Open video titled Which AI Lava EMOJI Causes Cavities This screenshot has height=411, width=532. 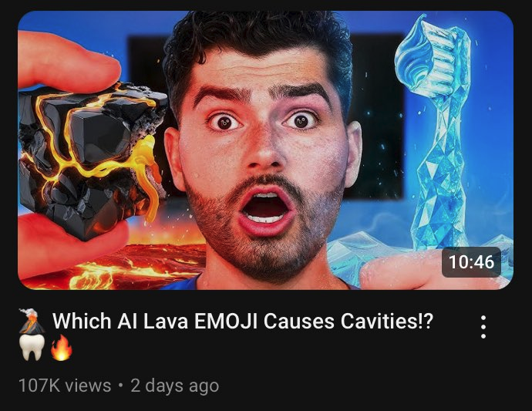tap(243, 321)
